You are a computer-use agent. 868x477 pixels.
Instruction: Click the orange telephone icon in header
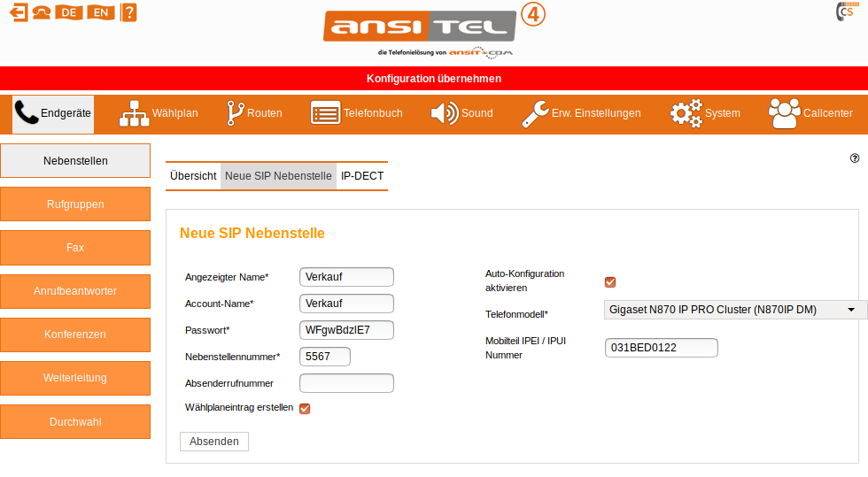point(42,12)
